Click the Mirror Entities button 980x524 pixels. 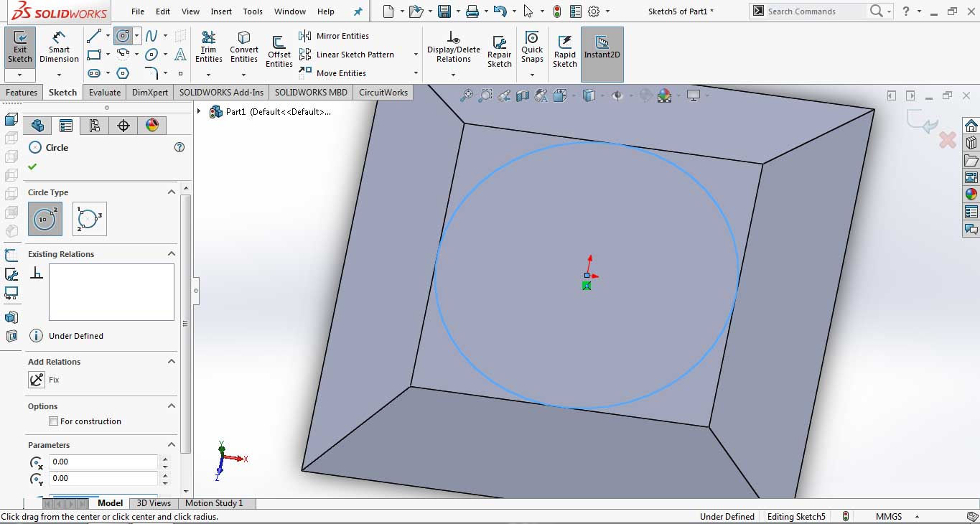(334, 36)
